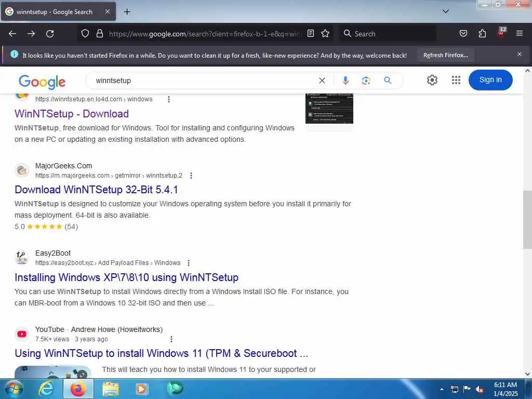This screenshot has height=399, width=532.
Task: Click the scrollbar down arrow
Action: coord(527,374)
